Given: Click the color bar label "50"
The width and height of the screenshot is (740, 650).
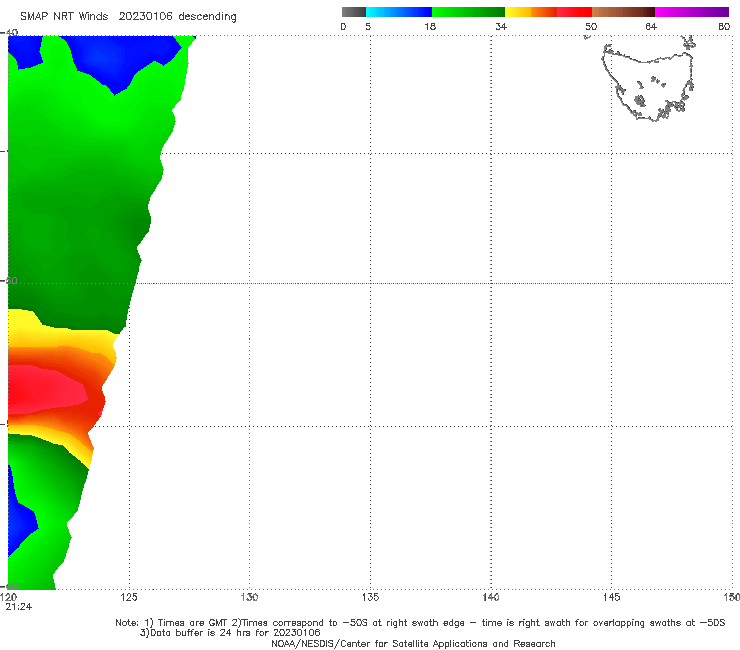Looking at the screenshot, I should (x=591, y=26).
